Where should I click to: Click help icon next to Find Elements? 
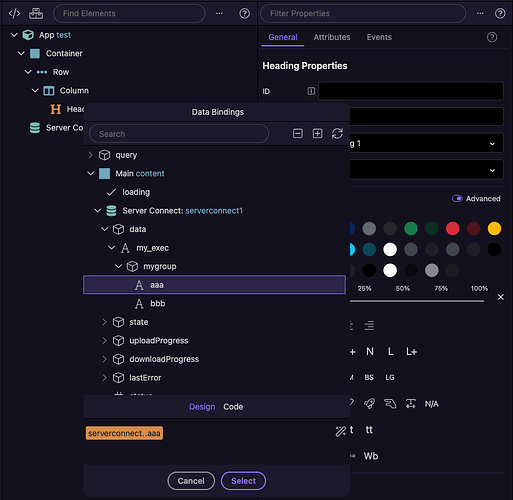coord(244,13)
